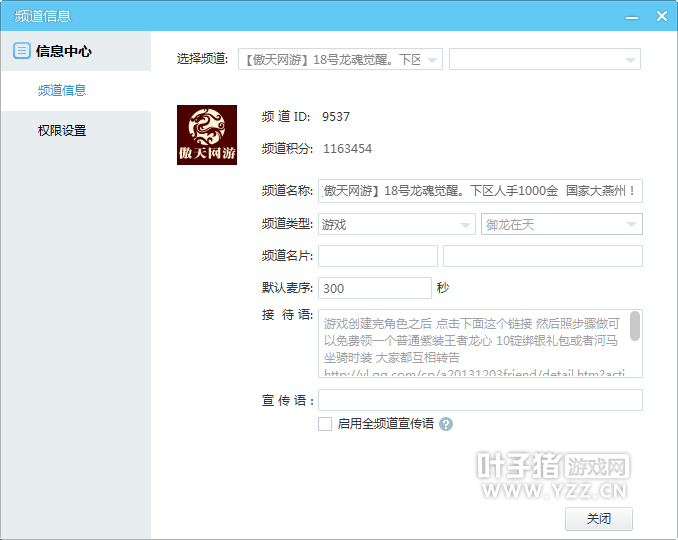Expand the 御龙在天 subtype dropdown

(561, 224)
